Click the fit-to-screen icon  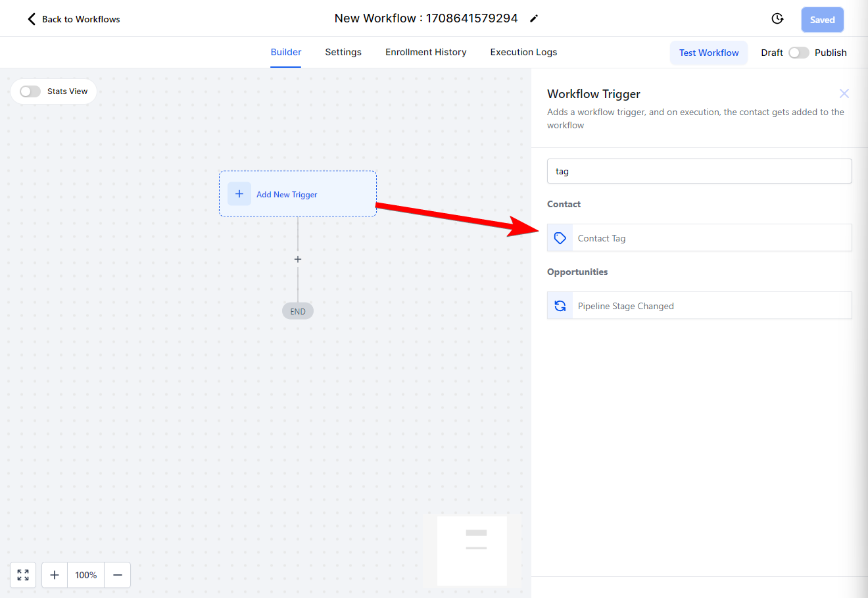pyautogui.click(x=23, y=575)
